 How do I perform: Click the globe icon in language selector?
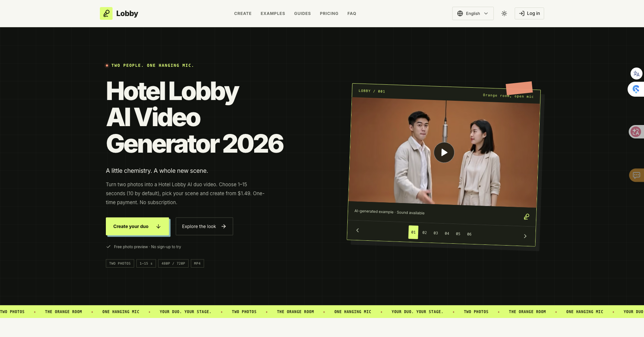coord(460,13)
